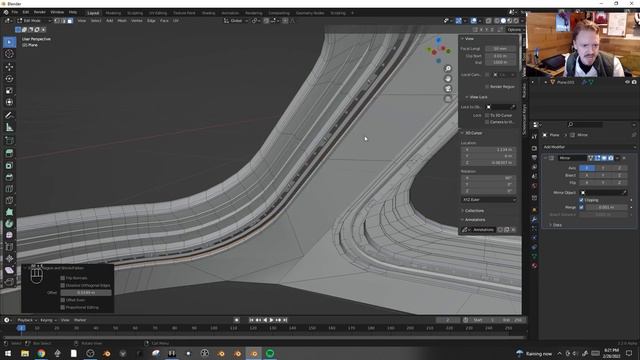Open the Render properties tab

pos(534,148)
